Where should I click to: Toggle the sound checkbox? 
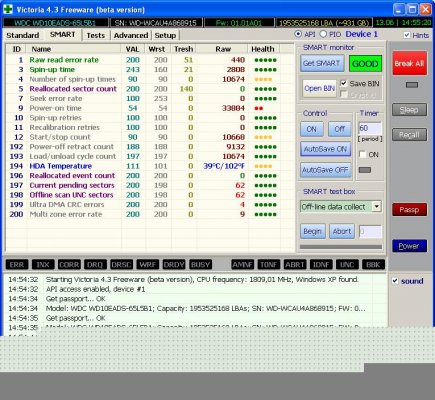[x=395, y=281]
